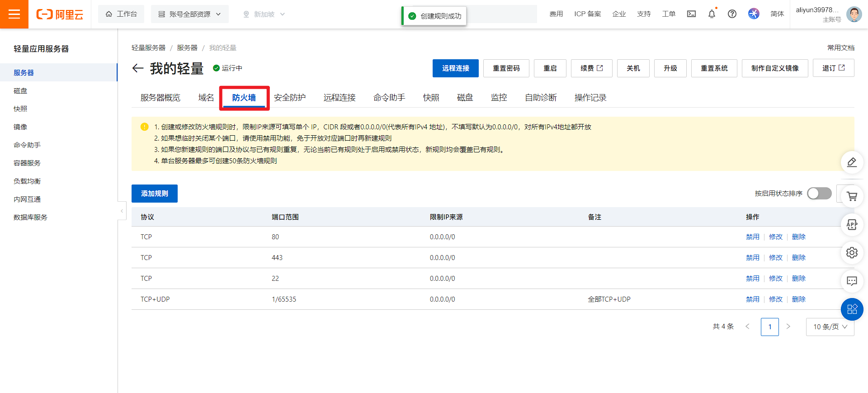Image resolution: width=868 pixels, height=393 pixels.
Task: Expand the account resources dropdown
Action: tap(190, 14)
